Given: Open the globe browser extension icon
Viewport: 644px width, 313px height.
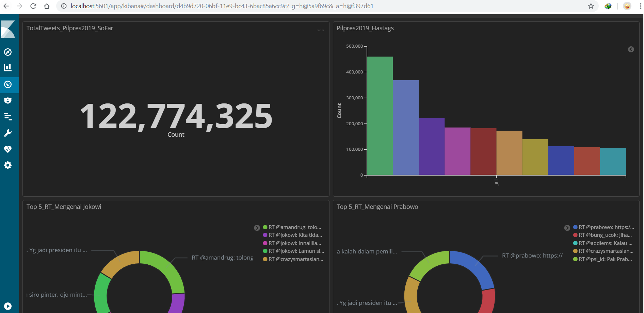Looking at the screenshot, I should pos(608,6).
